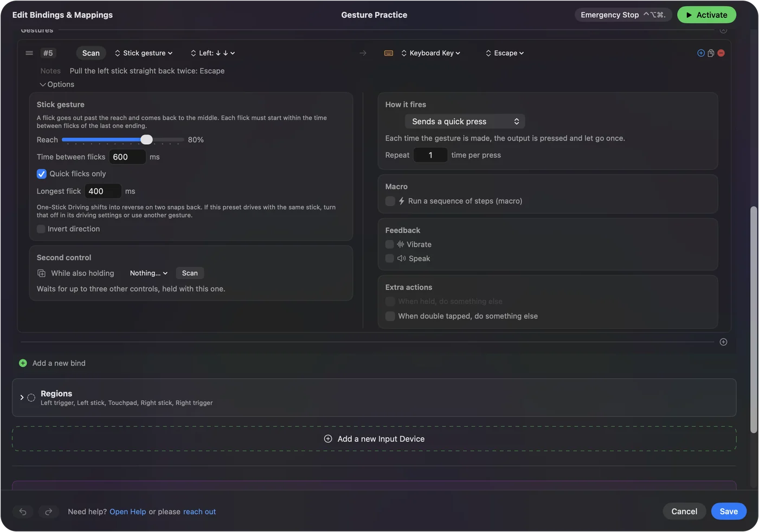
Task: Click the Activate button
Action: coord(706,15)
